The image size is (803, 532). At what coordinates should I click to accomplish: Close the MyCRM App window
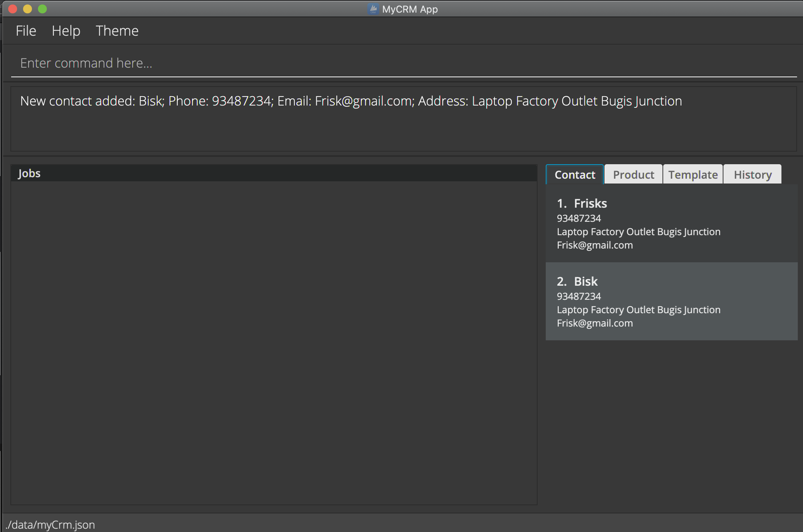pyautogui.click(x=13, y=9)
